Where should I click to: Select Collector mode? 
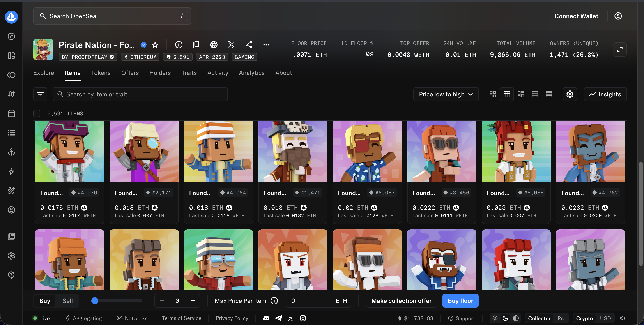pyautogui.click(x=539, y=318)
